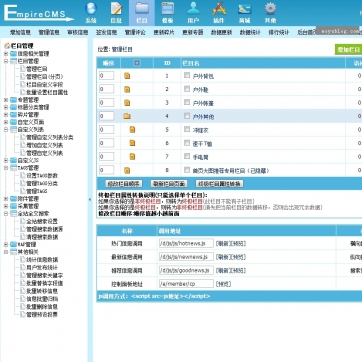Viewport: 362px width, 362px height.
Task: Tick the checkbox for 手电筒 row
Action: click(187, 156)
